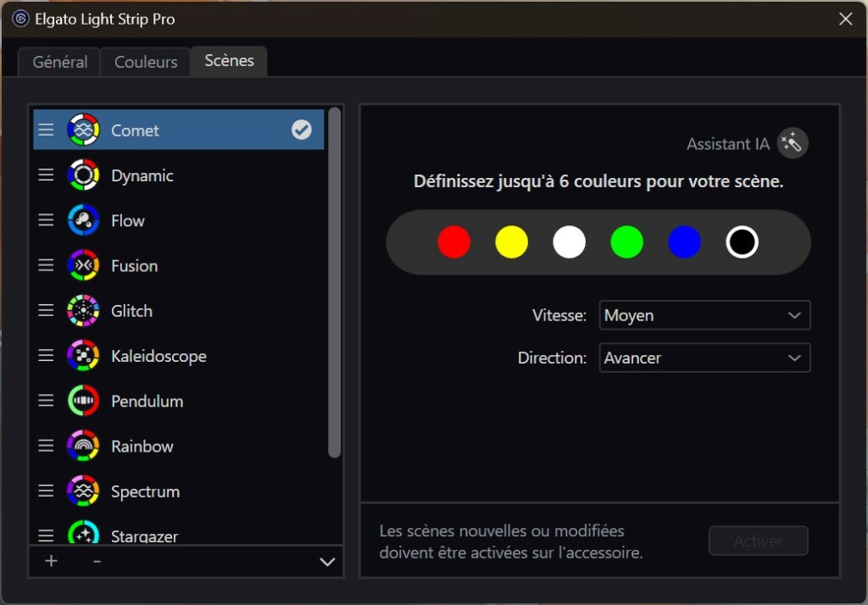Open the Vitesse dropdown showing Moyen
868x605 pixels.
704,315
